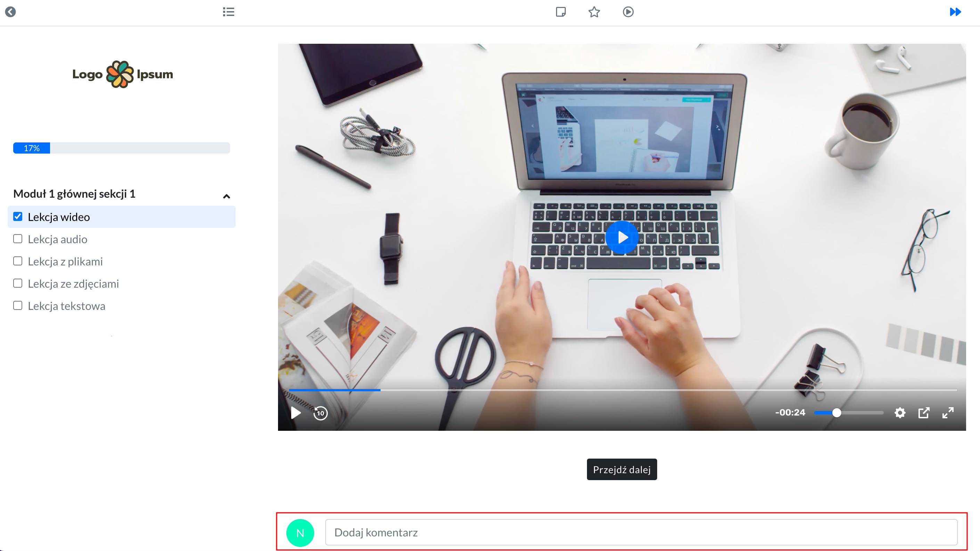
Task: Click the Logo Ipsum logo
Action: (x=122, y=74)
